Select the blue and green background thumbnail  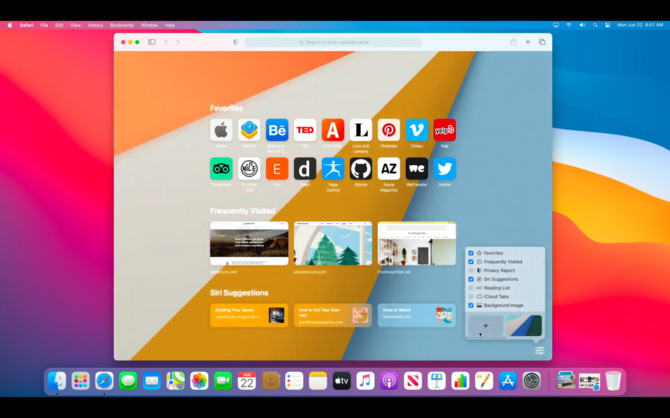click(x=524, y=326)
